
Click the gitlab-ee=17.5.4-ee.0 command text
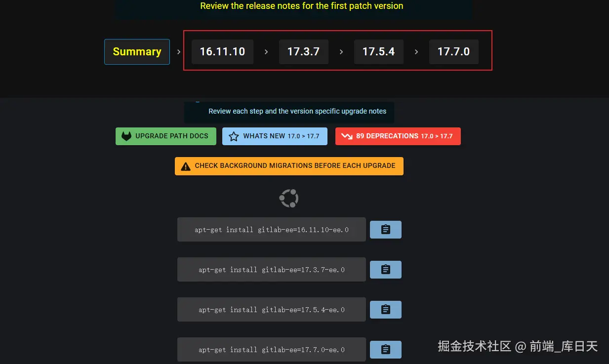272,310
